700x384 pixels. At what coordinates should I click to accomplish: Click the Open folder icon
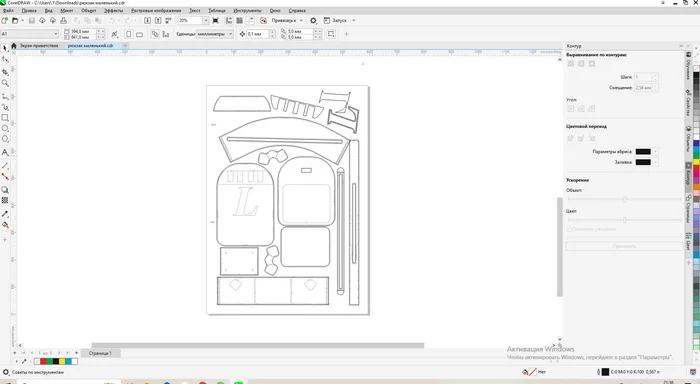coord(15,21)
